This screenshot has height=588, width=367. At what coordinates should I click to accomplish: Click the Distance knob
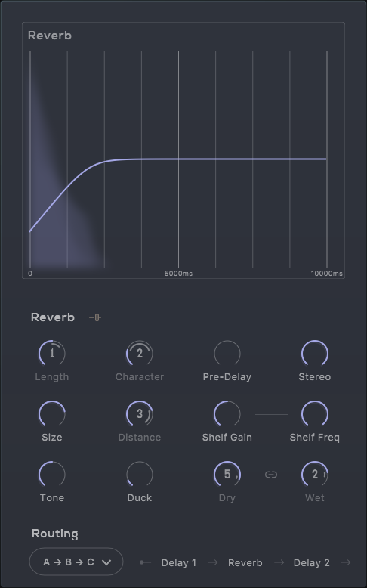[140, 413]
